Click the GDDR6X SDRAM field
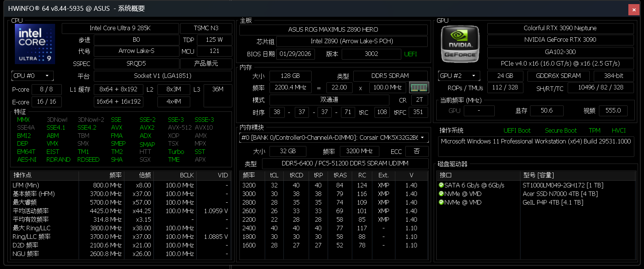The height and width of the screenshot is (269, 644). click(558, 76)
